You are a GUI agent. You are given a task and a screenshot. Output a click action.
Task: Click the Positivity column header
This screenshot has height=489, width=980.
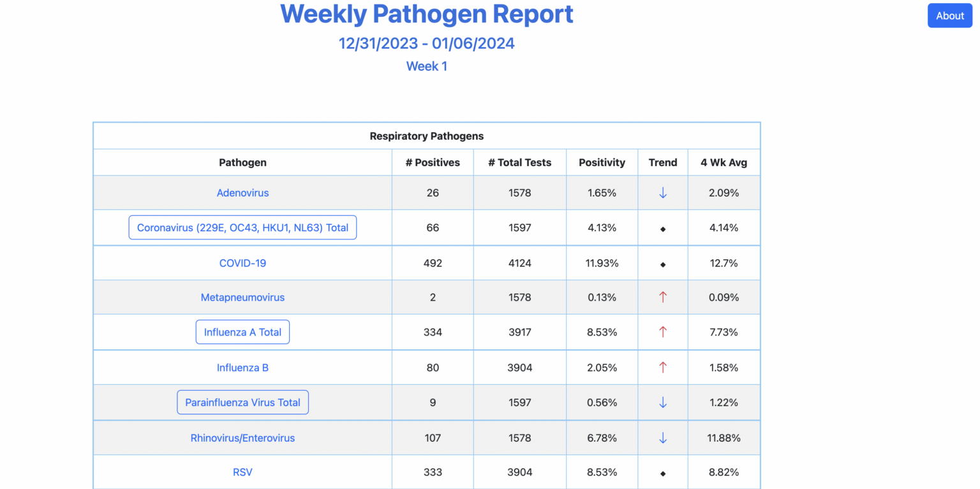602,162
